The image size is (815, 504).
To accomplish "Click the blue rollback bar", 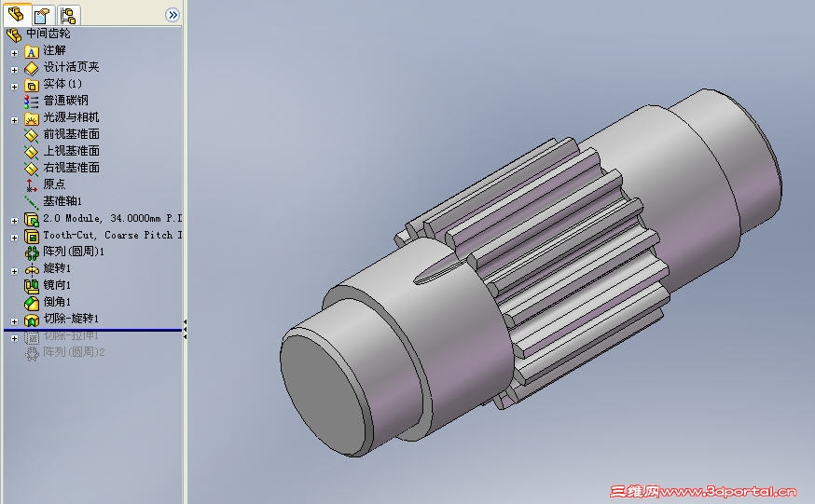I will (x=92, y=330).
